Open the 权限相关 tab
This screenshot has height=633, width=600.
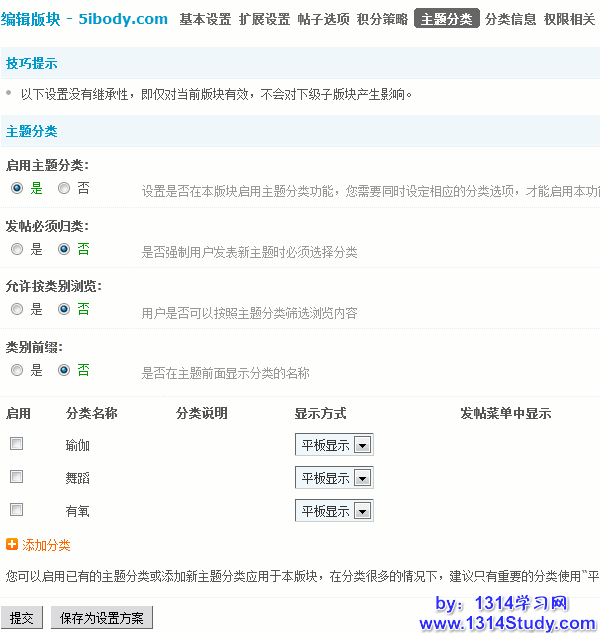click(569, 19)
